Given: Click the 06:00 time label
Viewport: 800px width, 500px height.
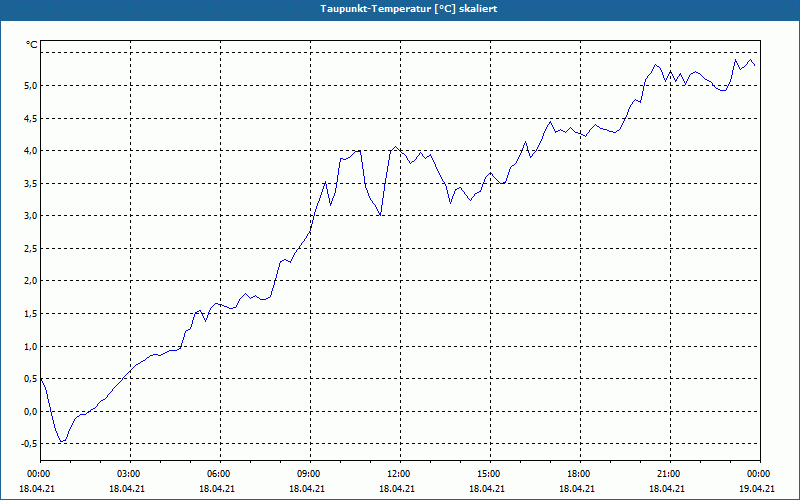Looking at the screenshot, I should [x=220, y=473].
